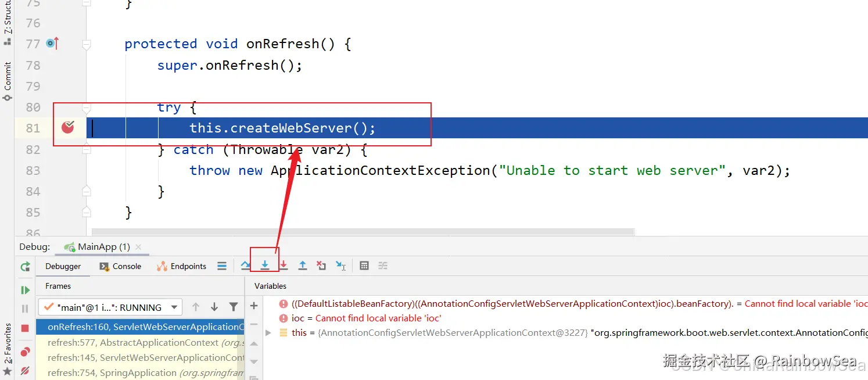Click the fold end marker at line 84

87,191
